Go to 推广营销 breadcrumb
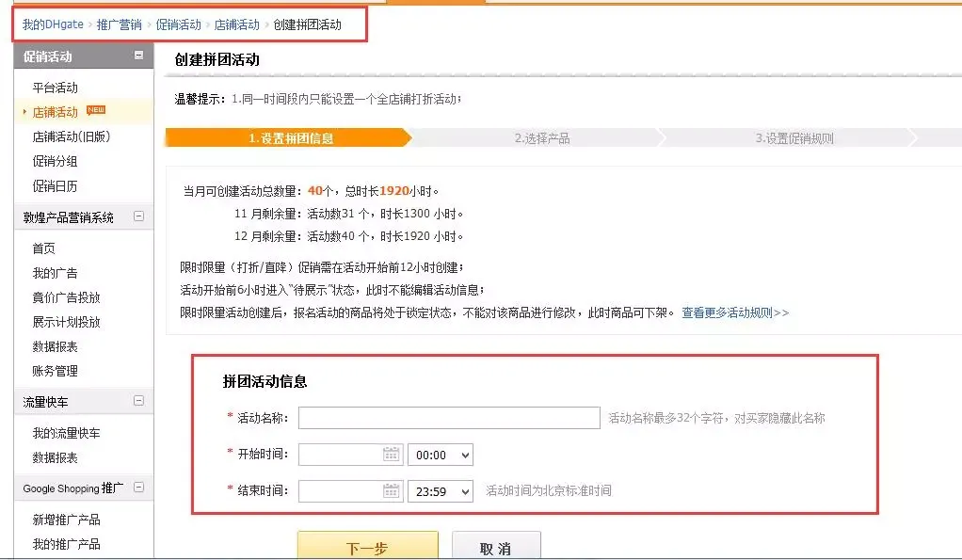Screen dimensions: 962x560 pyautogui.click(x=119, y=24)
